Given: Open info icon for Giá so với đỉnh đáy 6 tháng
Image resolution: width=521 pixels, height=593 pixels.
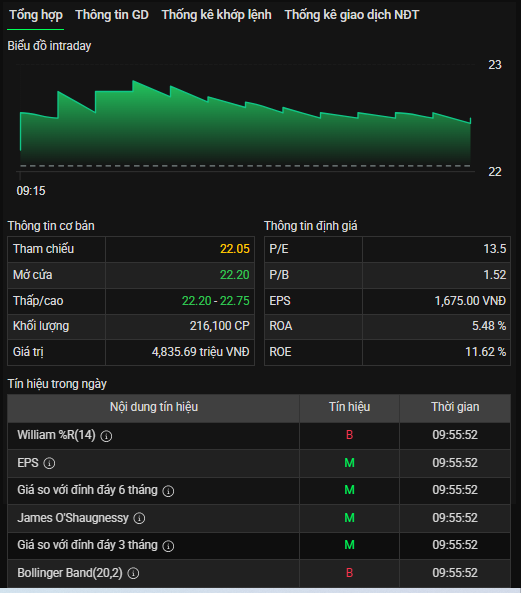Looking at the screenshot, I should 168,491.
